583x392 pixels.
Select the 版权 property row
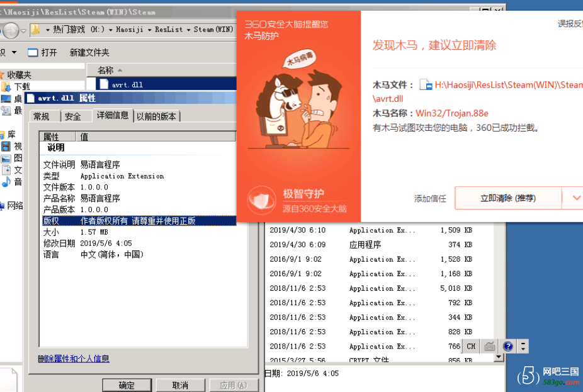tap(139, 221)
